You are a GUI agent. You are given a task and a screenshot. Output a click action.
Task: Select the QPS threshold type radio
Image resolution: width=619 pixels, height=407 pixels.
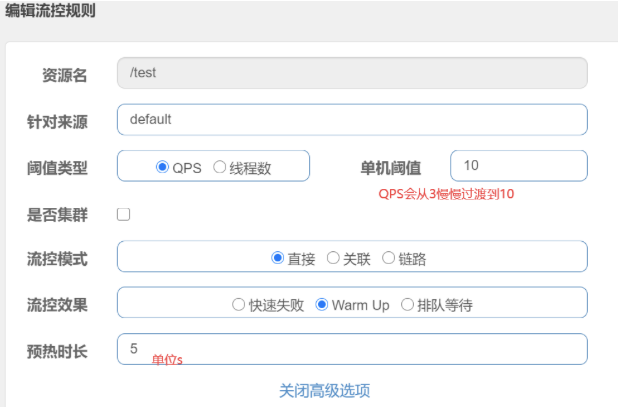(162, 167)
